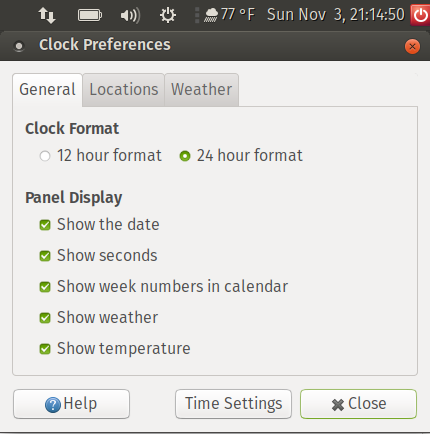The image size is (430, 434).
Task: Click the brightness gear indicator icon
Action: pos(167,15)
